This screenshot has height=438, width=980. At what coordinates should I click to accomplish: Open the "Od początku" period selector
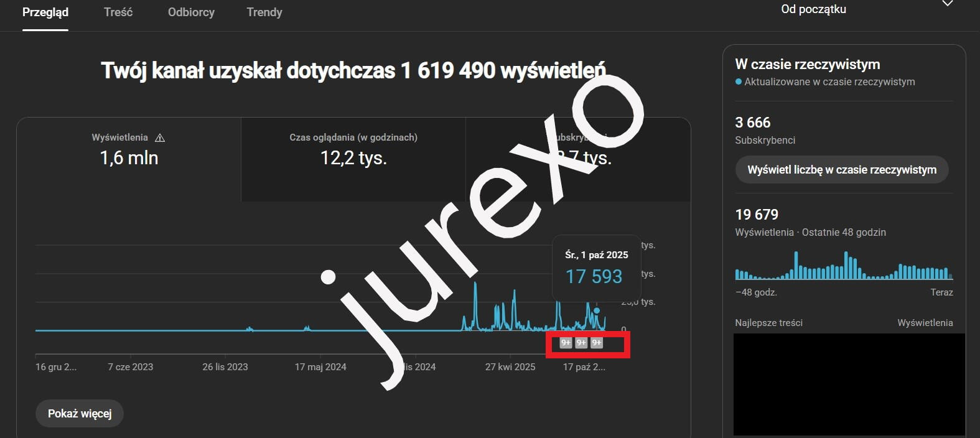[x=813, y=9]
